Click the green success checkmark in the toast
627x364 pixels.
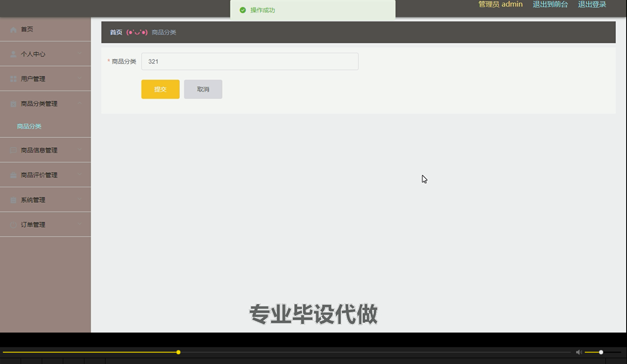click(x=243, y=10)
